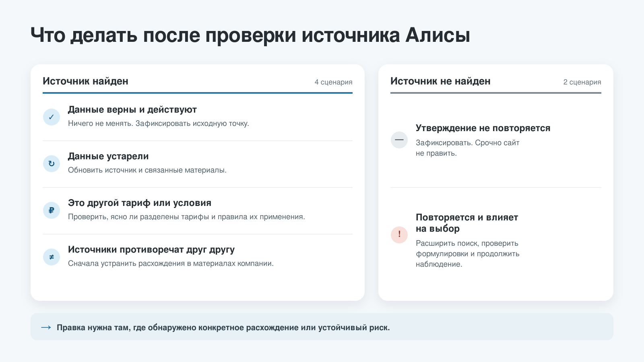Click the heading 'Это другой тариф или условия'

point(140,203)
